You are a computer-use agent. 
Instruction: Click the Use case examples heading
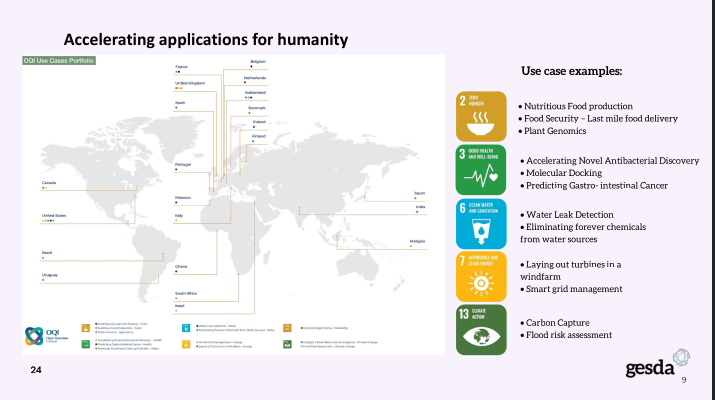click(x=572, y=71)
